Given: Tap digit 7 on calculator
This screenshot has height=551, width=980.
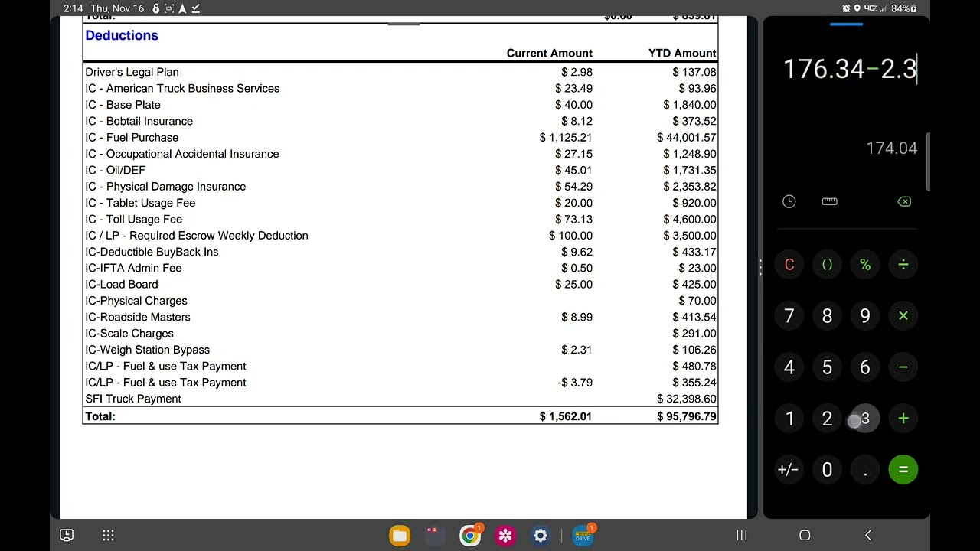Looking at the screenshot, I should point(789,316).
